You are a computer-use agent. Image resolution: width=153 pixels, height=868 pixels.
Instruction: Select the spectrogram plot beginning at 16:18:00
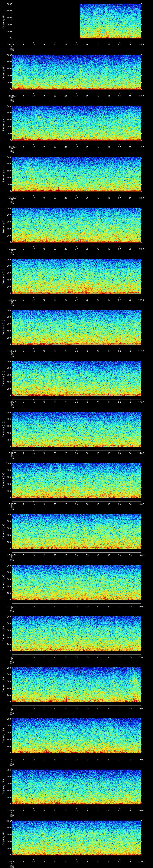[77, 736]
